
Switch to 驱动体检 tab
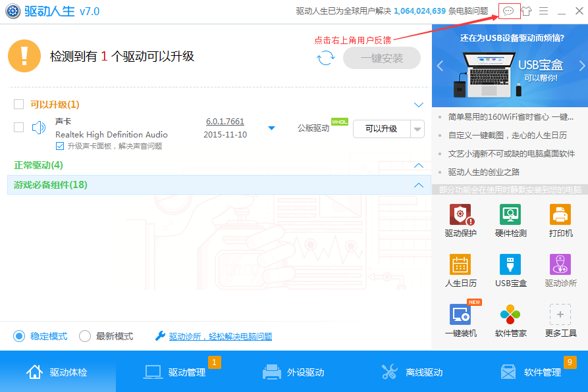point(58,372)
